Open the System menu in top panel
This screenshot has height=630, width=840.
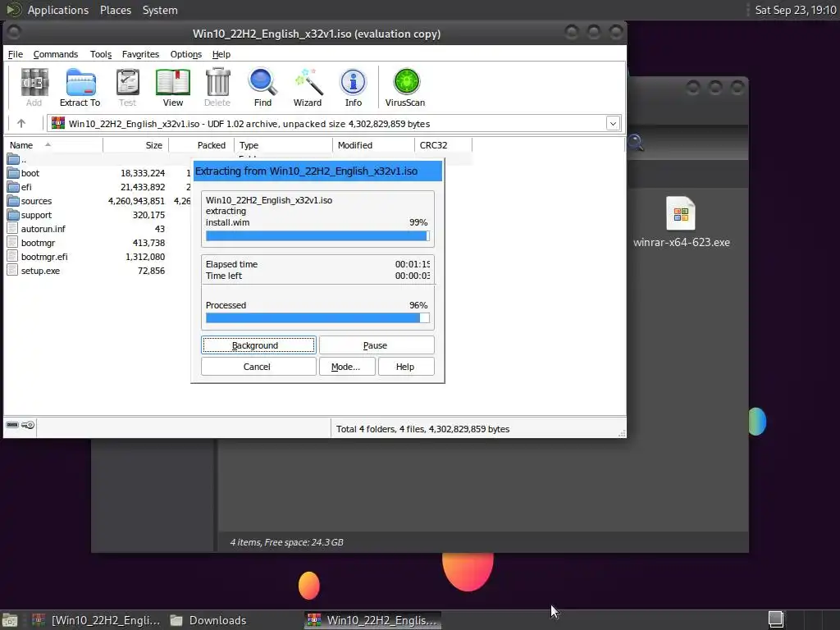click(160, 10)
